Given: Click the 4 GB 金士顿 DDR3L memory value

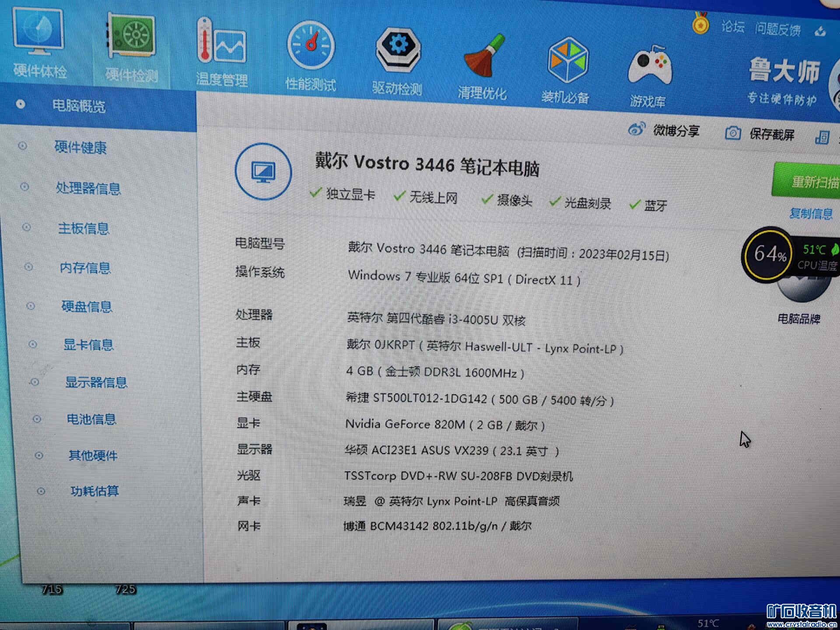Looking at the screenshot, I should coord(435,372).
